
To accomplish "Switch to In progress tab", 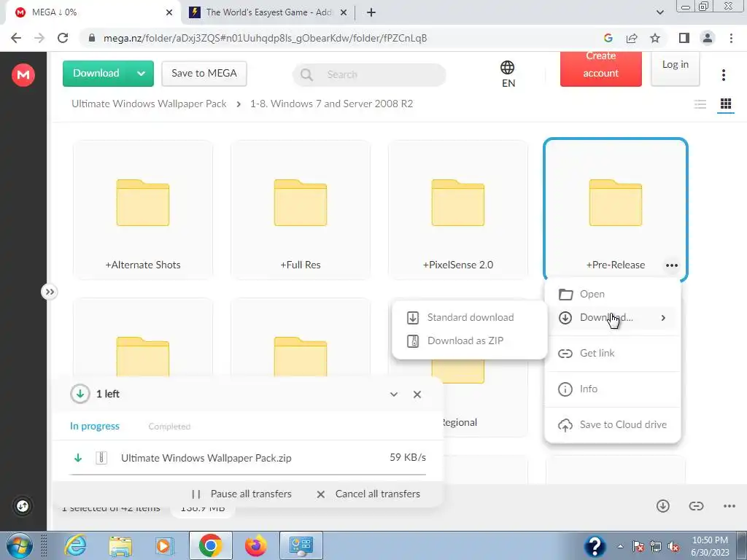I will pyautogui.click(x=95, y=426).
